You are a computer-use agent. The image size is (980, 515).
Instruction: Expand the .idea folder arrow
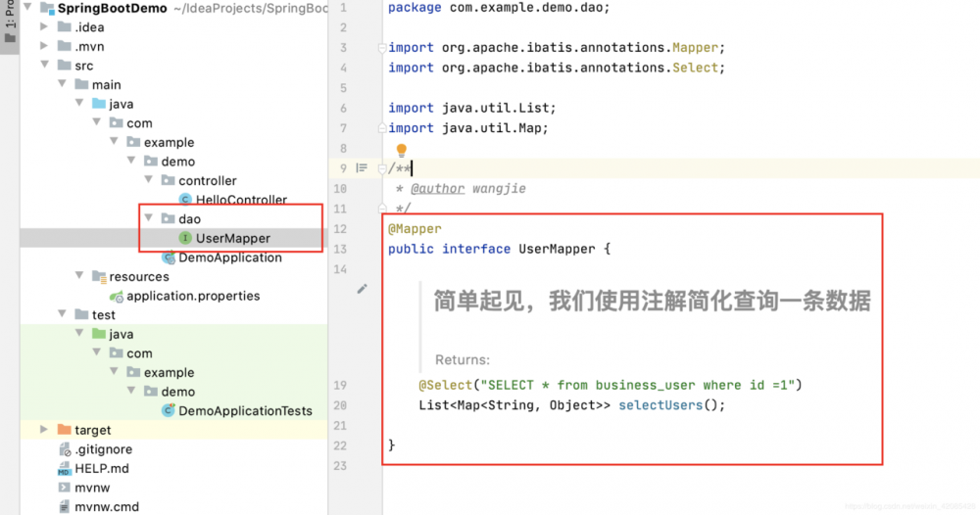(44, 26)
